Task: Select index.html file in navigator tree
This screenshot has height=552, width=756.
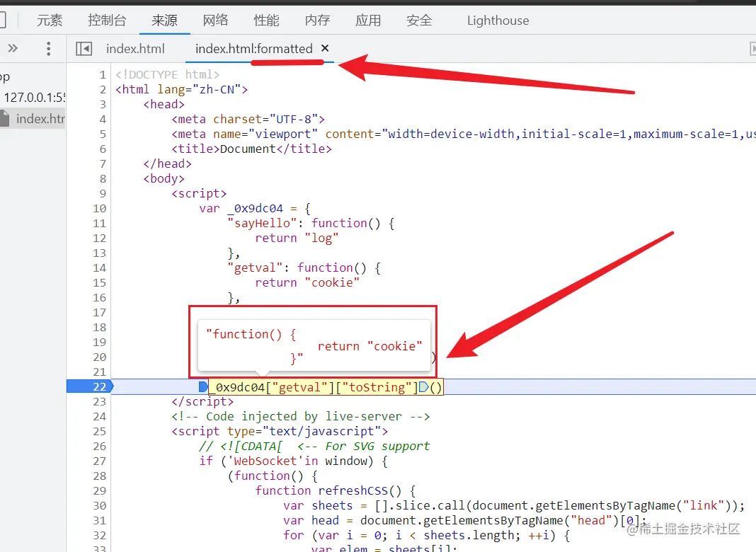Action: pos(33,119)
